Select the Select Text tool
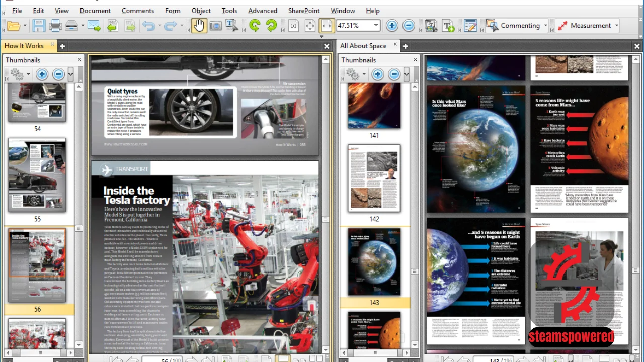This screenshot has width=644, height=362. [232, 26]
